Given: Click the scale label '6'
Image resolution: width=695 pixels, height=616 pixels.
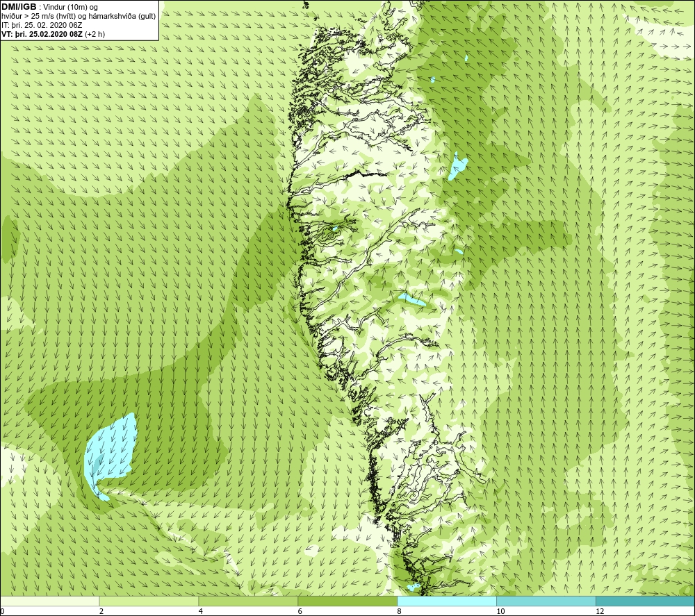Looking at the screenshot, I should [300, 611].
